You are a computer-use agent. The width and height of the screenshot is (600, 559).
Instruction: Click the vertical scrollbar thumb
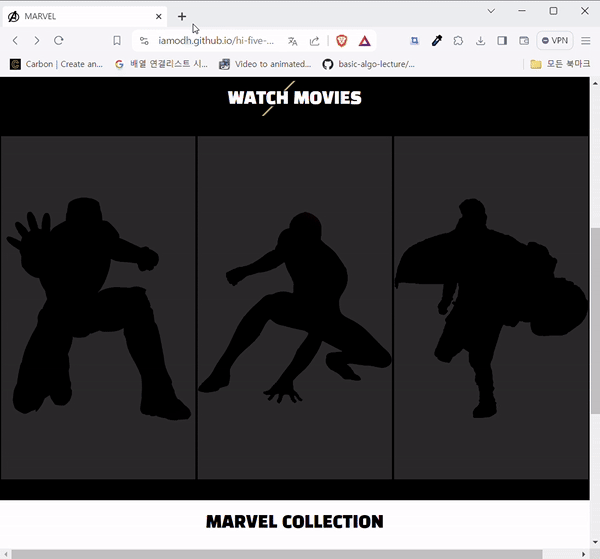(x=595, y=321)
